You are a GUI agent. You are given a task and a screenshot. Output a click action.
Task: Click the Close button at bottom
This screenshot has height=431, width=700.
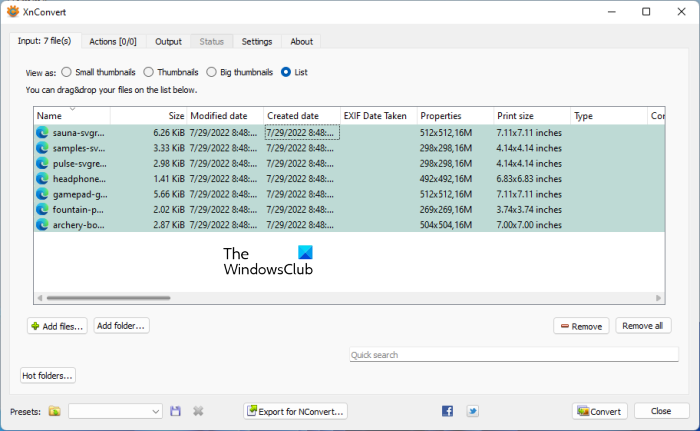661,411
